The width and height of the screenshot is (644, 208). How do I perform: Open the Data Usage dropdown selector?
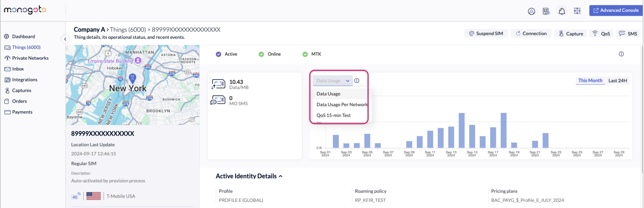tap(332, 81)
